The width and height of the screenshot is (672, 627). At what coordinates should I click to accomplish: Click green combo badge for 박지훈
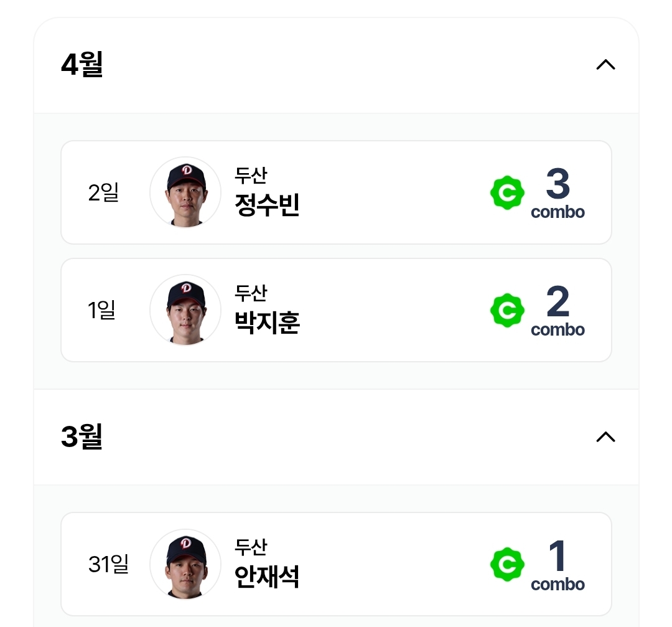pyautogui.click(x=507, y=311)
